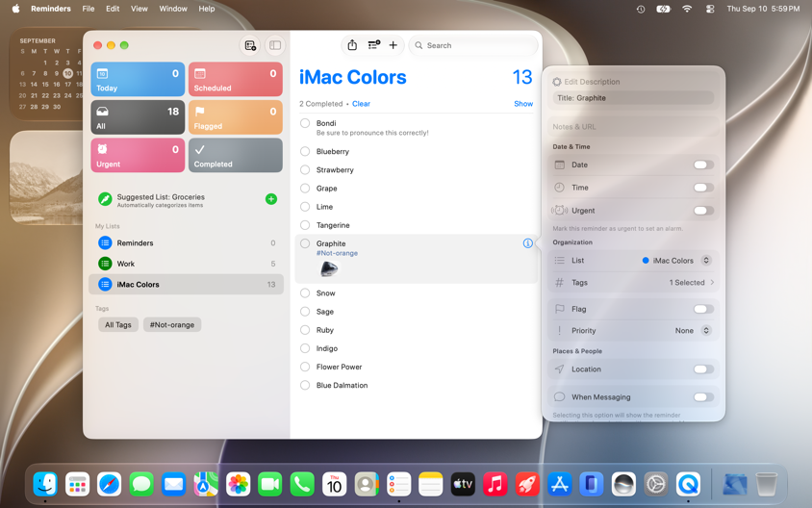Open App Store in the Dock
Image resolution: width=812 pixels, height=508 pixels.
point(559,484)
